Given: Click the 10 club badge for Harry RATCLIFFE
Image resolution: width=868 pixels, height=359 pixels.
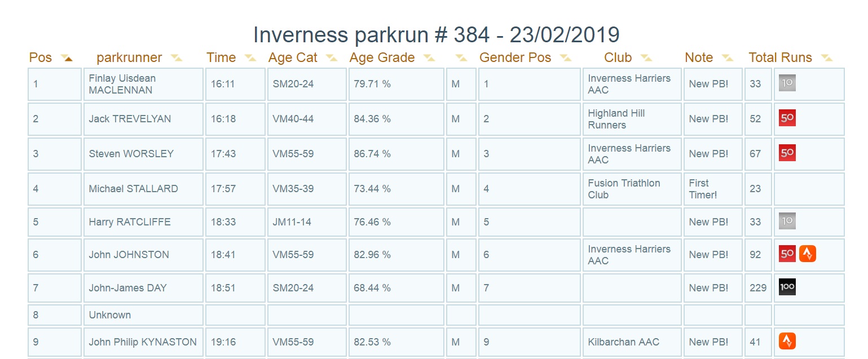Looking at the screenshot, I should (787, 221).
